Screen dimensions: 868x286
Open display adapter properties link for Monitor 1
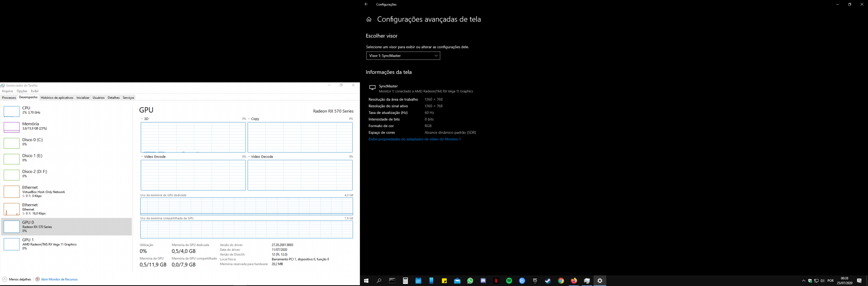415,139
